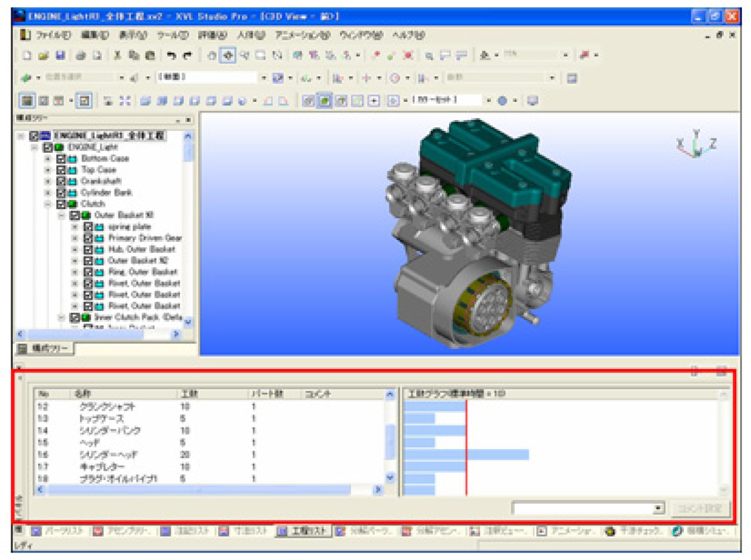Viewport: 751px width, 560px height.
Task: Click the green highlighted render mode icon
Action: (x=324, y=101)
